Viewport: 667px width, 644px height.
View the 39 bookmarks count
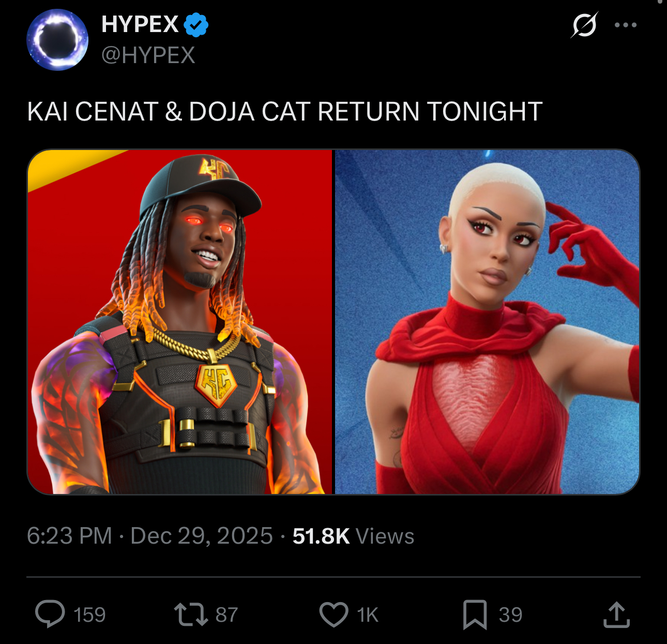click(x=510, y=615)
